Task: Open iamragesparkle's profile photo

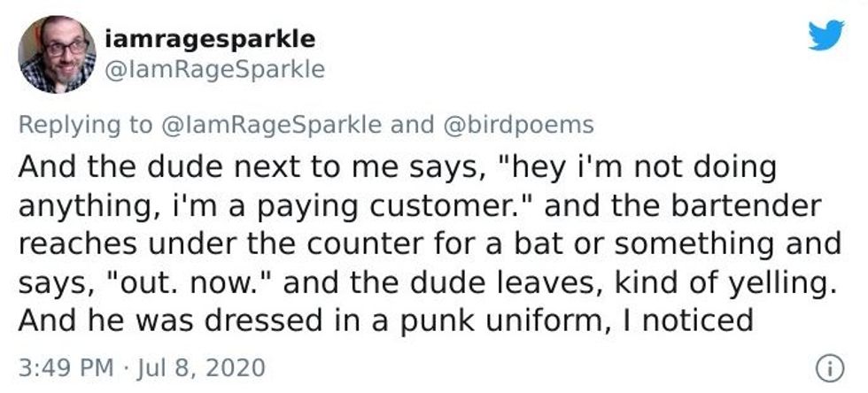Action: point(57,54)
